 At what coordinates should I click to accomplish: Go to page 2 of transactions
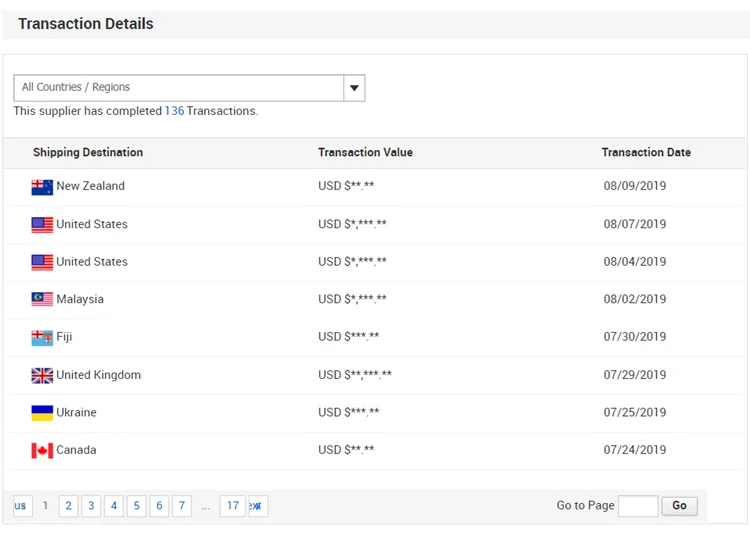pyautogui.click(x=68, y=506)
